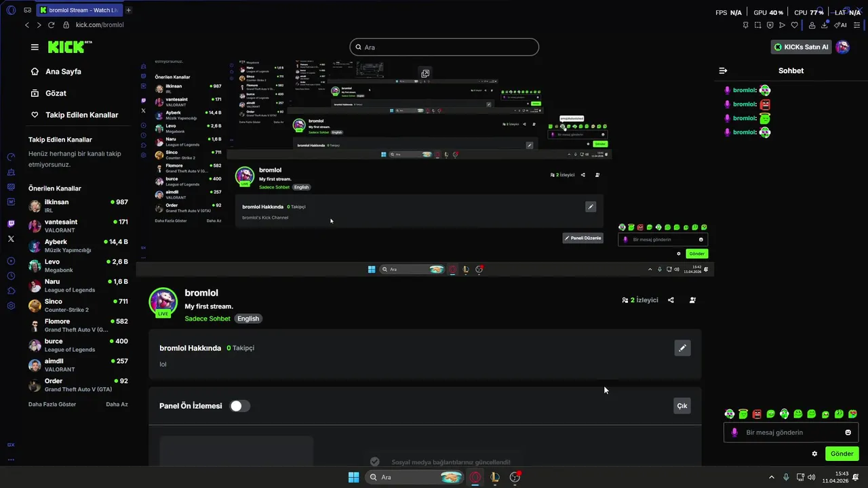Open vantesaint recommended channel
The width and height of the screenshot is (868, 488).
tap(78, 226)
